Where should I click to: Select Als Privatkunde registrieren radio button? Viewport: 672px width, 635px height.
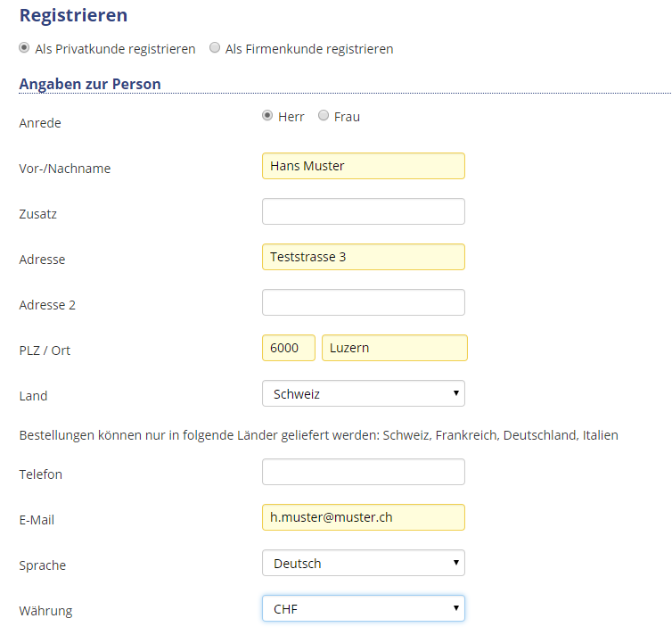pos(24,47)
